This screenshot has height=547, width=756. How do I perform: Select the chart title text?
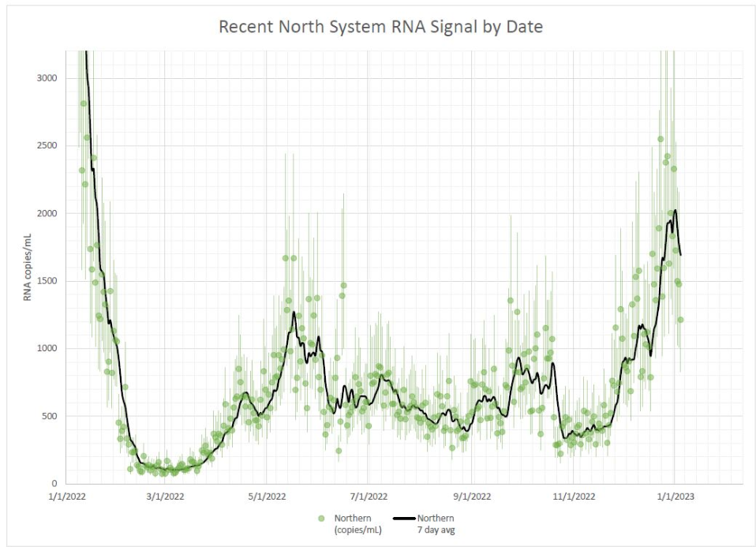point(380,28)
